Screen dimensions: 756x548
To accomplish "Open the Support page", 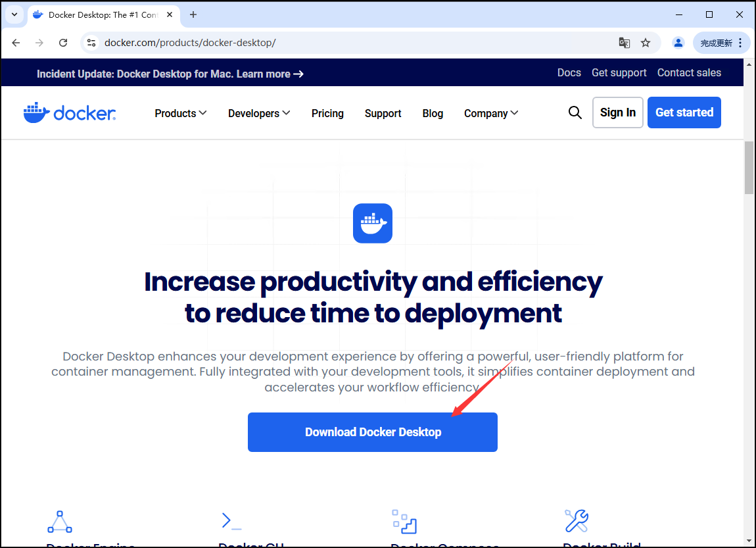I will [x=383, y=113].
